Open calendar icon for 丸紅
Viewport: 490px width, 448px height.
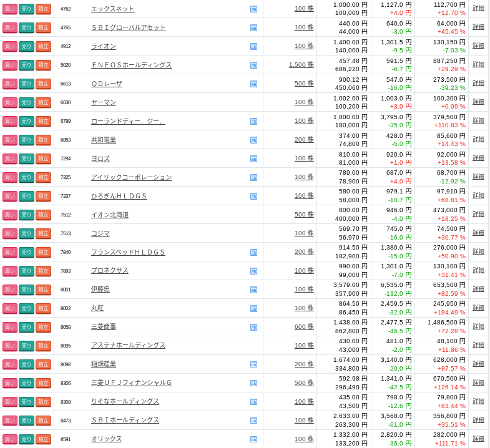(x=254, y=308)
